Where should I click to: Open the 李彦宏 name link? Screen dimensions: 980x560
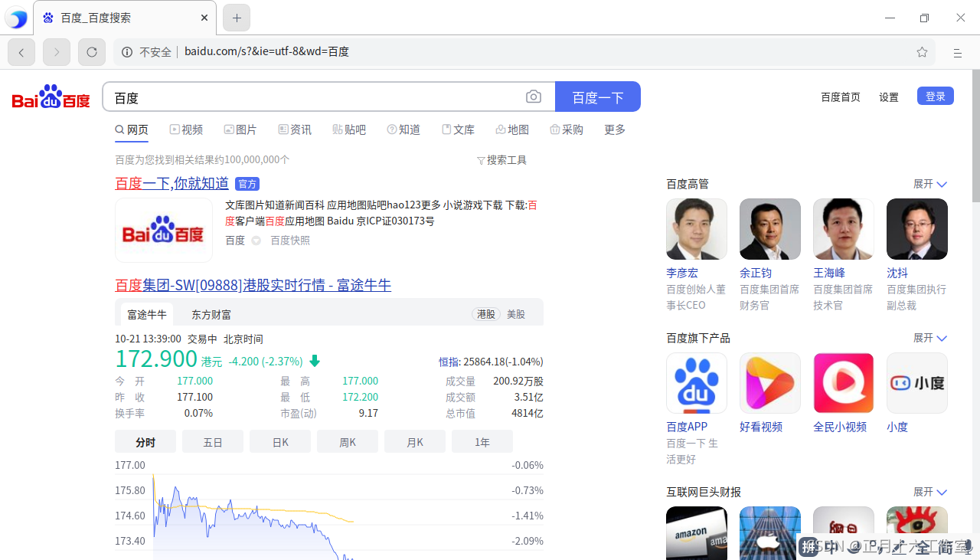click(682, 273)
